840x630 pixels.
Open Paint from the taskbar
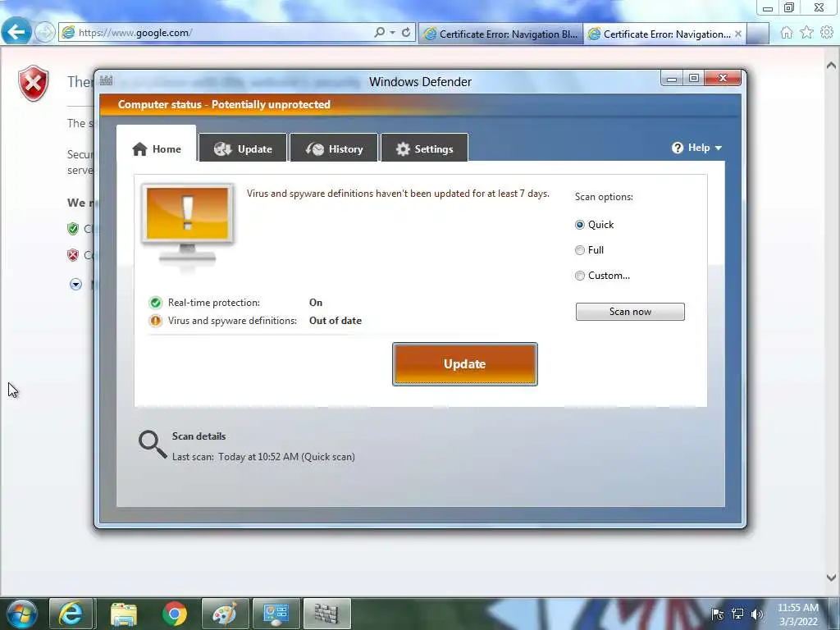pos(225,614)
